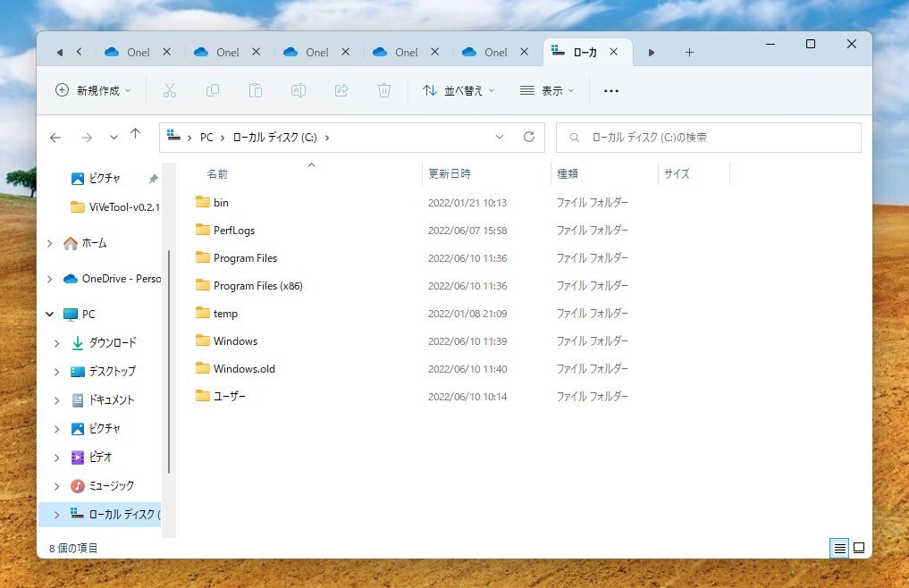Sort by 更新日時 column header
Viewport: 909px width, 588px height.
pyautogui.click(x=450, y=173)
